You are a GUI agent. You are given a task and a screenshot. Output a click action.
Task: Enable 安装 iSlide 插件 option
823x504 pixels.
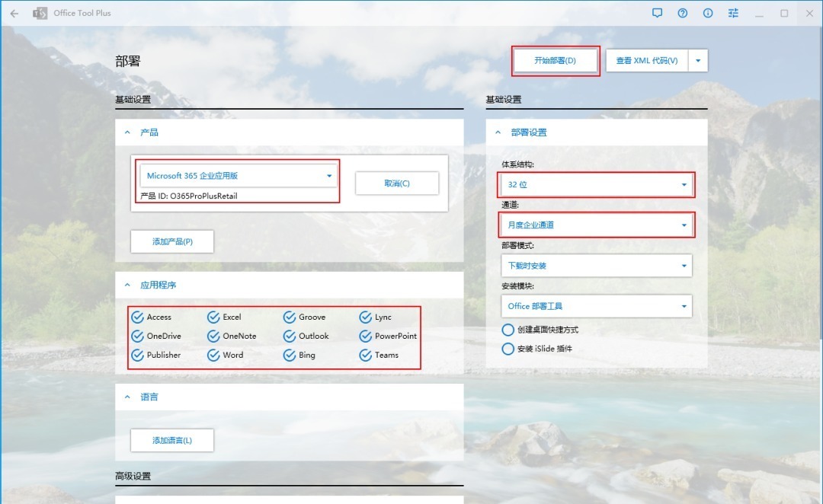508,349
